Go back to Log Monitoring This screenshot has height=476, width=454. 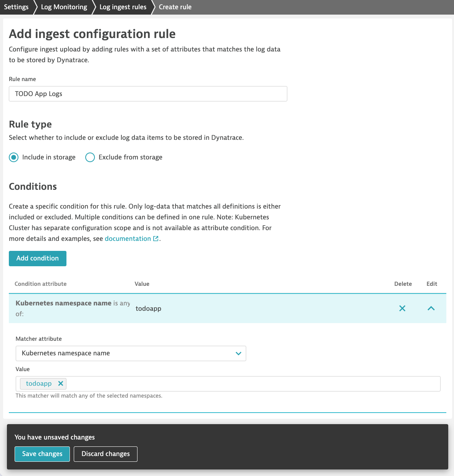(64, 7)
